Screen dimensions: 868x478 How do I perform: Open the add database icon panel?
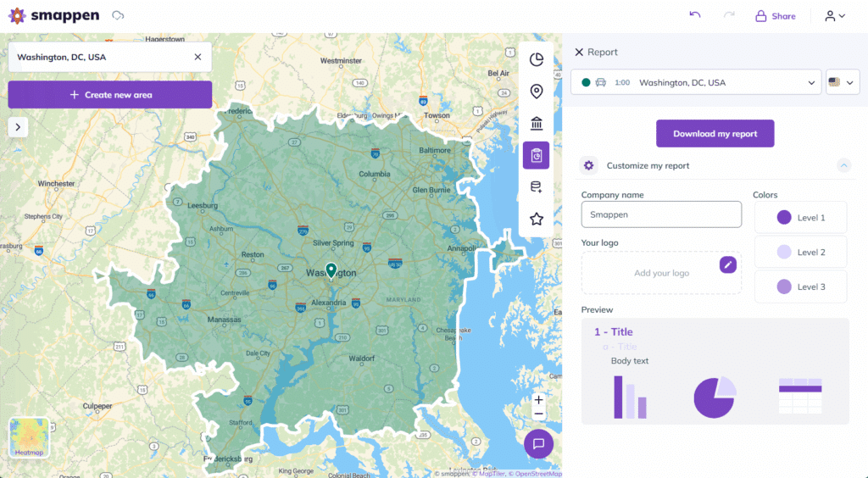[536, 187]
